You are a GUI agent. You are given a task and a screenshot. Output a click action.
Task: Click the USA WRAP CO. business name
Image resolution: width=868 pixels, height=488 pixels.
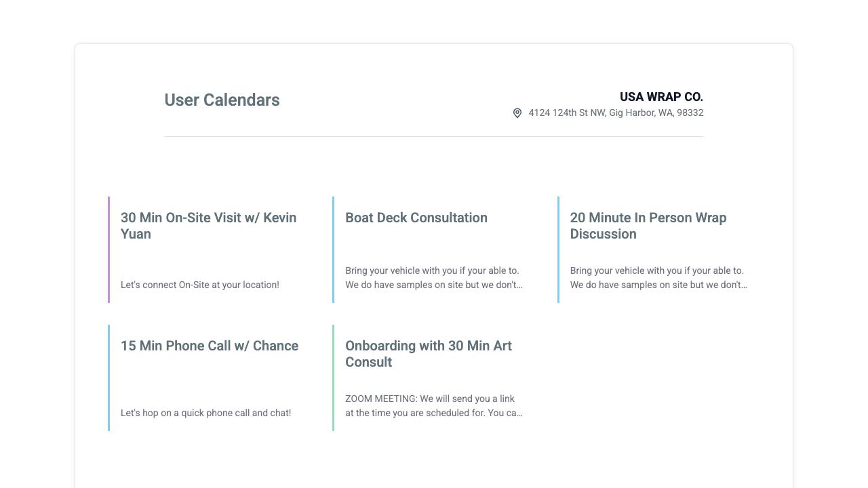pos(661,97)
